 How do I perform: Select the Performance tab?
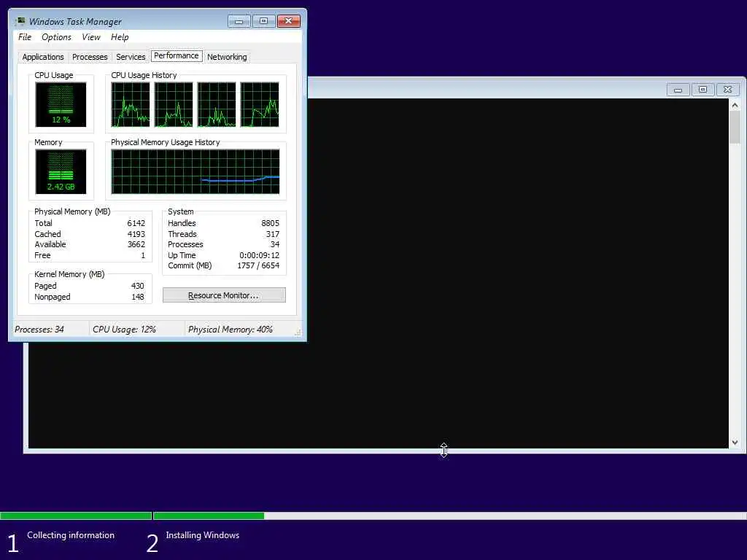(x=177, y=55)
